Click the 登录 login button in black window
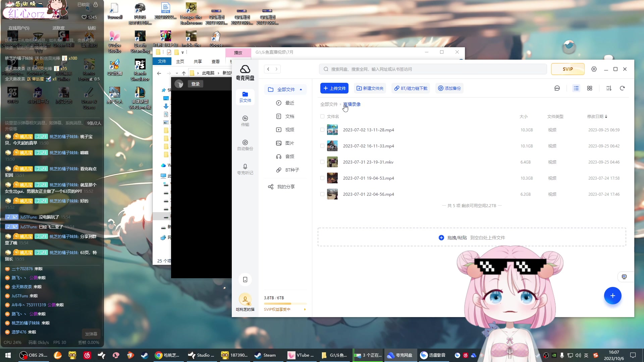The image size is (644, 362). (196, 84)
